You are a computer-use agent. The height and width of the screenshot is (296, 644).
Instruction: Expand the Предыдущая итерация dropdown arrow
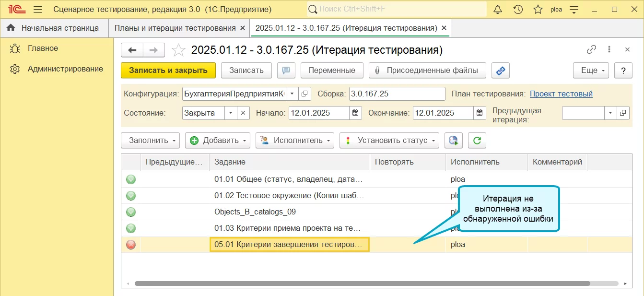click(610, 113)
